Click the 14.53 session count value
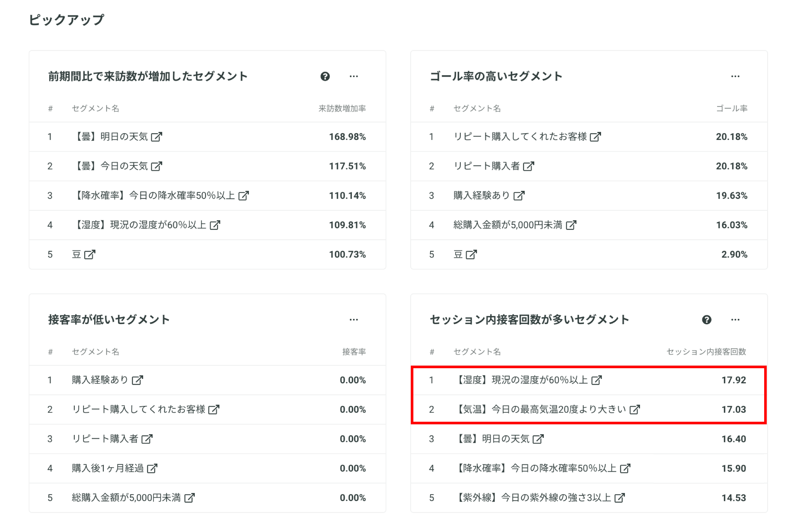Viewport: 799px width, 532px height. [x=733, y=498]
